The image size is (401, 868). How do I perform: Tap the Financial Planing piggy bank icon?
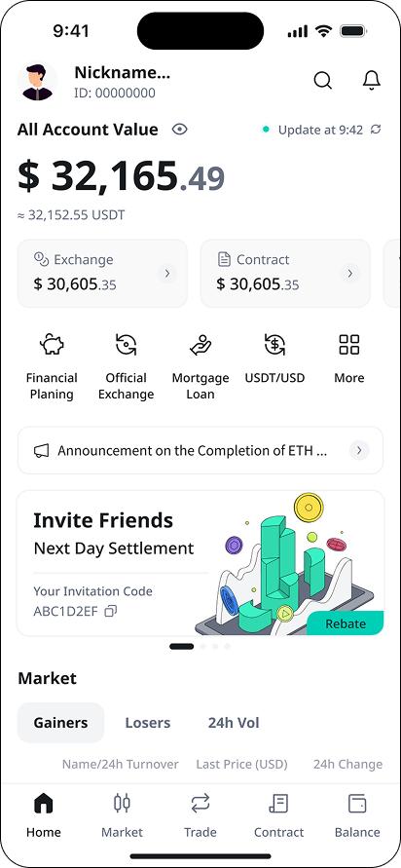(52, 344)
